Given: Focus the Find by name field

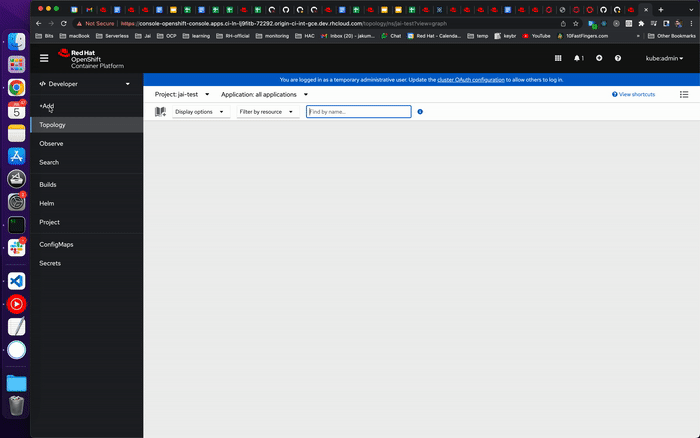Looking at the screenshot, I should [x=358, y=112].
